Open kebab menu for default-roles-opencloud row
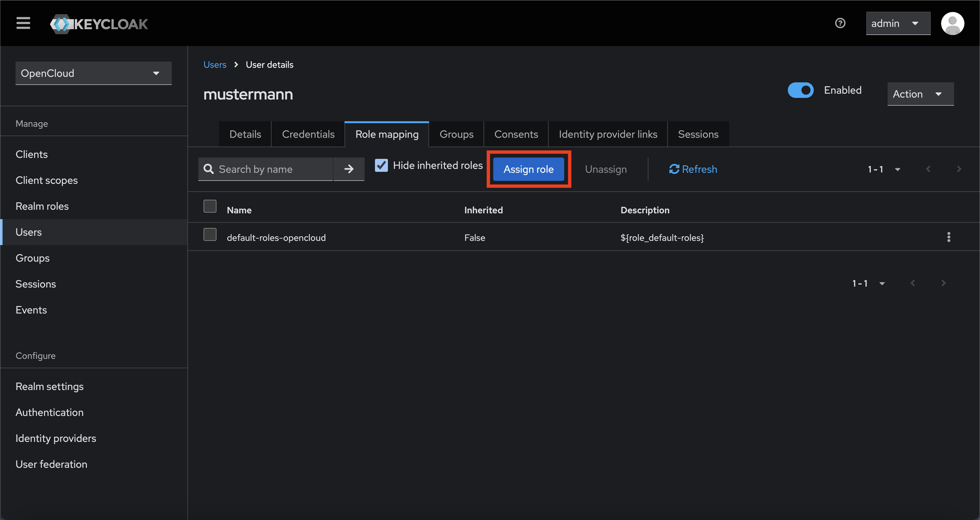 tap(949, 237)
